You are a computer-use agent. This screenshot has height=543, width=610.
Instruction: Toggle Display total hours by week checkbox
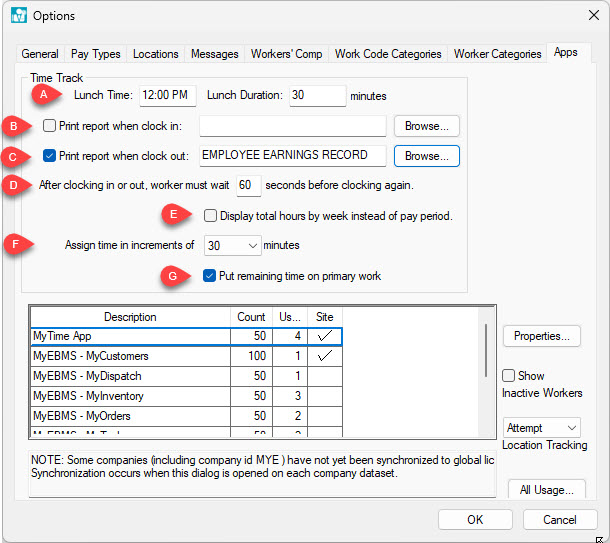210,216
